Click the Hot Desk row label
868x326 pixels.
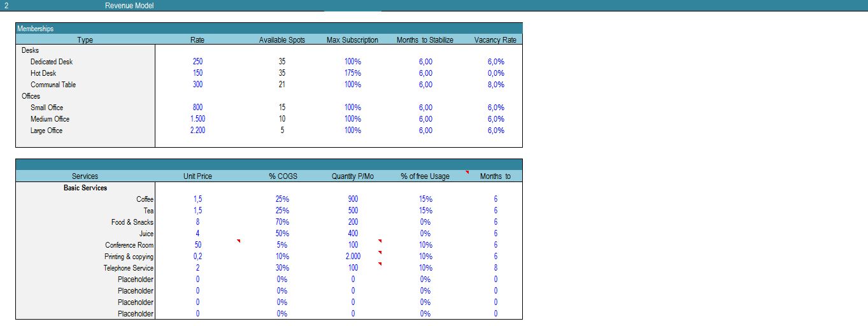pos(43,73)
